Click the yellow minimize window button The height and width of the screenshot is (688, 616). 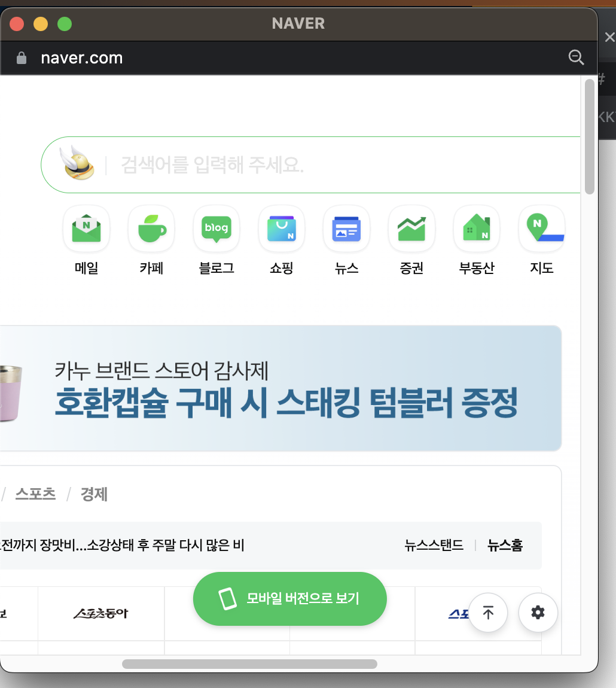click(41, 24)
